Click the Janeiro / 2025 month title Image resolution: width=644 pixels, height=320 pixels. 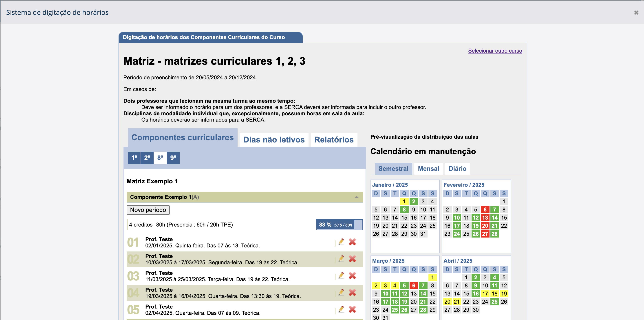click(390, 185)
